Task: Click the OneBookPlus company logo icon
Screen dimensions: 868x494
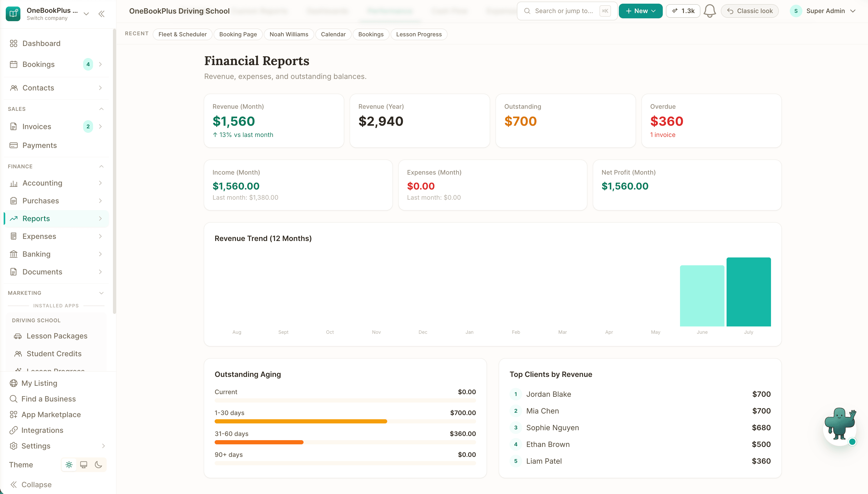Action: point(13,14)
